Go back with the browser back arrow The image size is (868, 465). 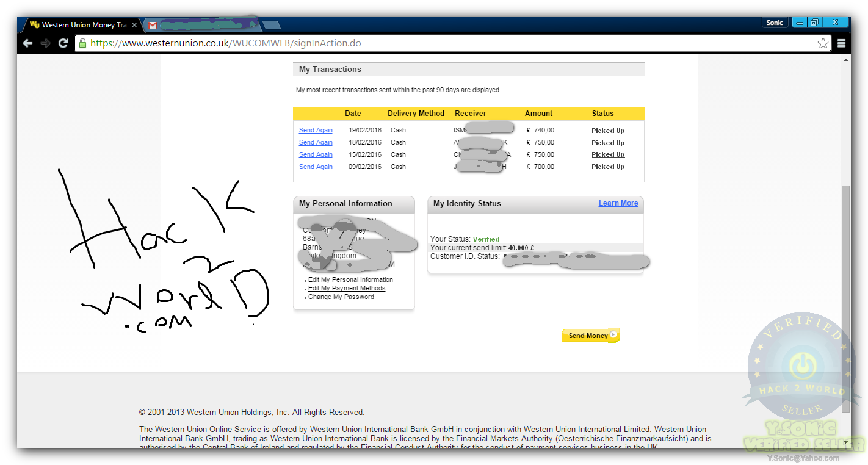point(27,43)
